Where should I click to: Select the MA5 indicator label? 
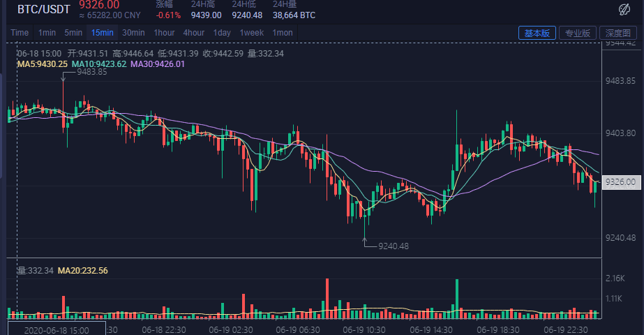click(43, 64)
